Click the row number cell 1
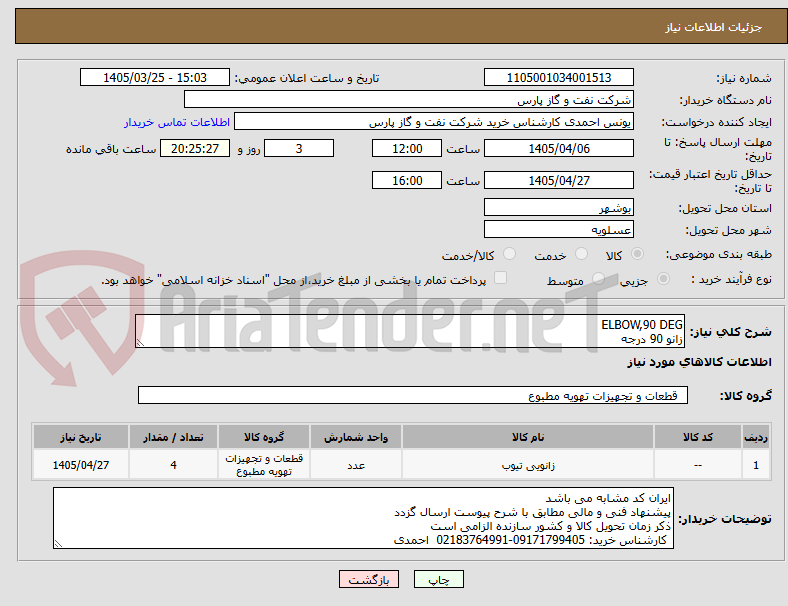This screenshot has height=606, width=788. tap(756, 465)
